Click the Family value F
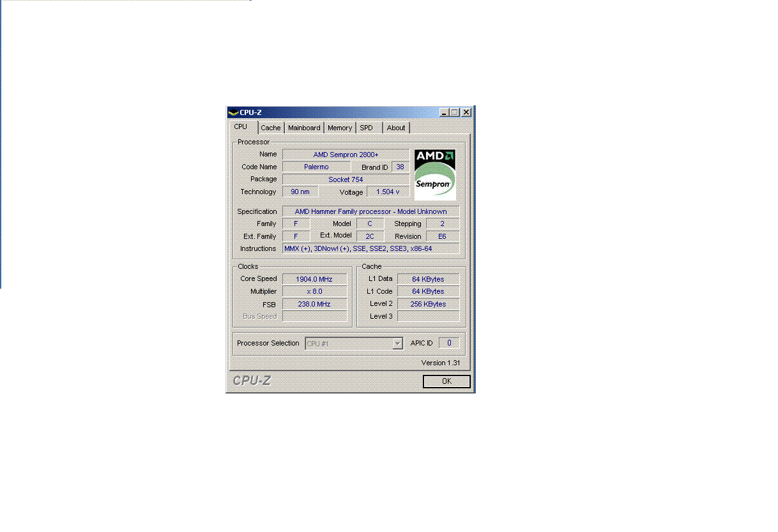 coord(296,224)
